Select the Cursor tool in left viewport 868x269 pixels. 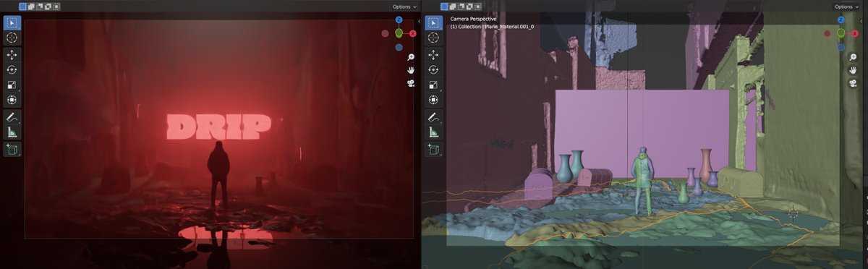click(12, 38)
